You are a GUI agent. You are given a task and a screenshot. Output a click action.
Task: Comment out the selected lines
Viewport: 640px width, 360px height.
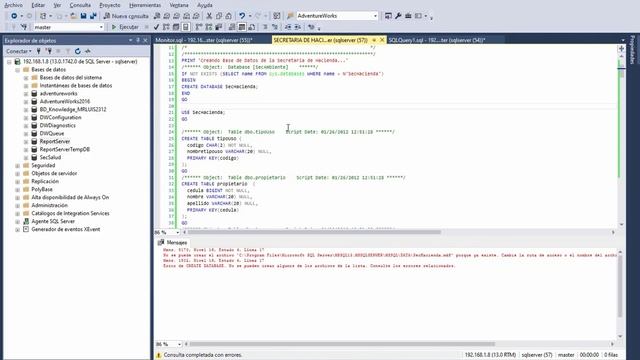(x=265, y=27)
